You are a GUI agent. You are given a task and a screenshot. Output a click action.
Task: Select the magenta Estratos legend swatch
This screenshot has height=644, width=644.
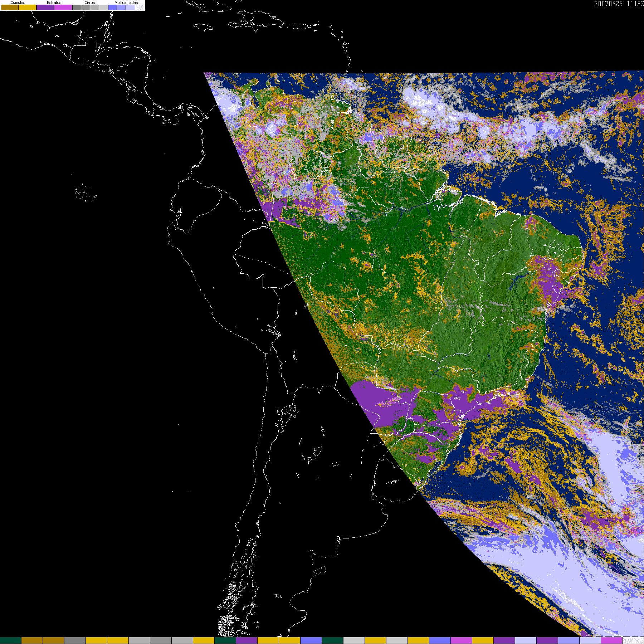[63, 7]
